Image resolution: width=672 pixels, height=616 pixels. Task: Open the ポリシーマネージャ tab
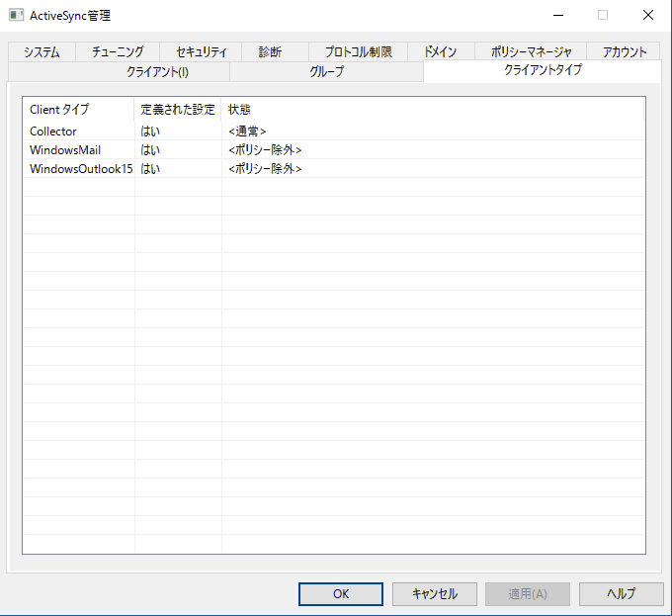531,51
